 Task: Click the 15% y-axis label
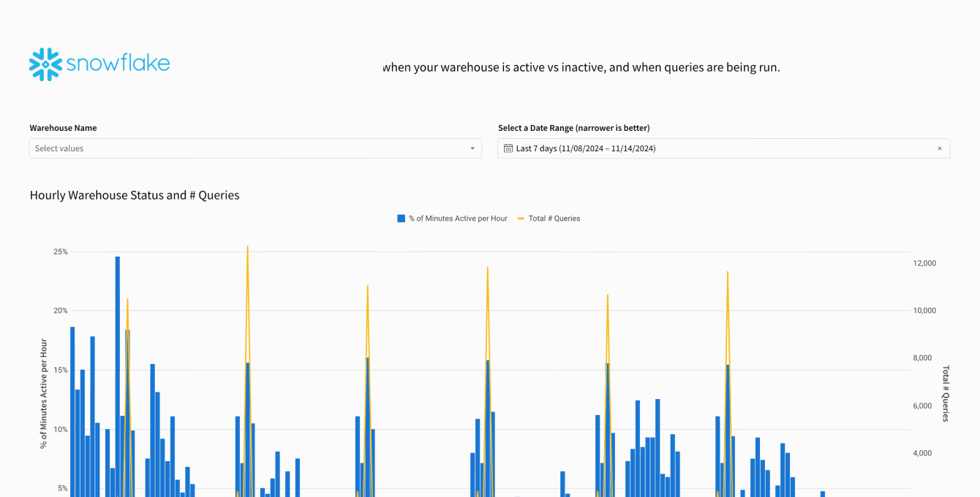click(60, 370)
